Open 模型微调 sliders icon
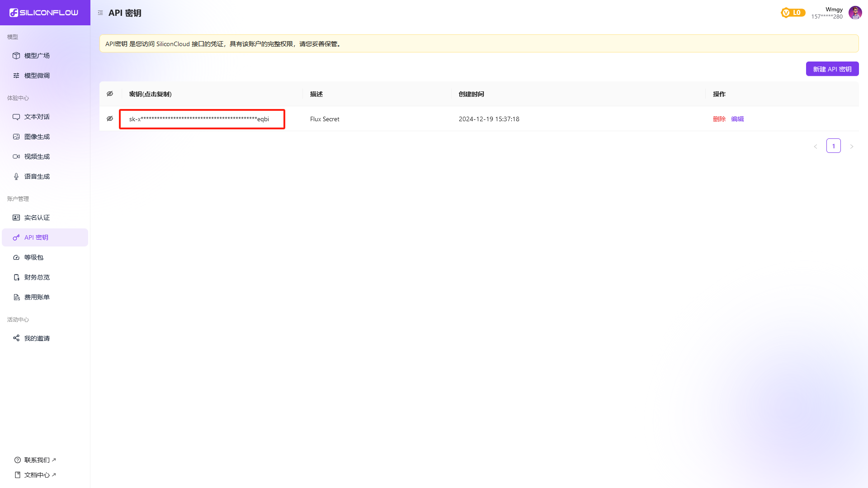This screenshot has width=868, height=488. [16, 76]
